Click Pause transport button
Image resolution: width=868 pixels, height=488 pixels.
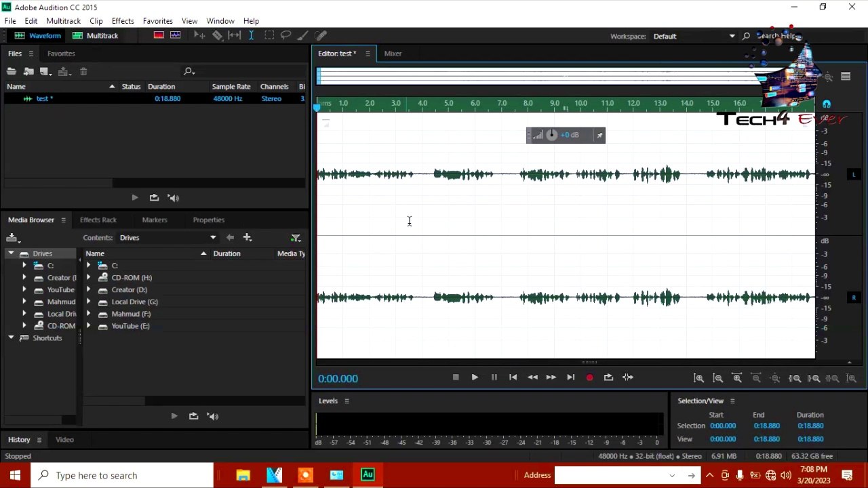494,378
